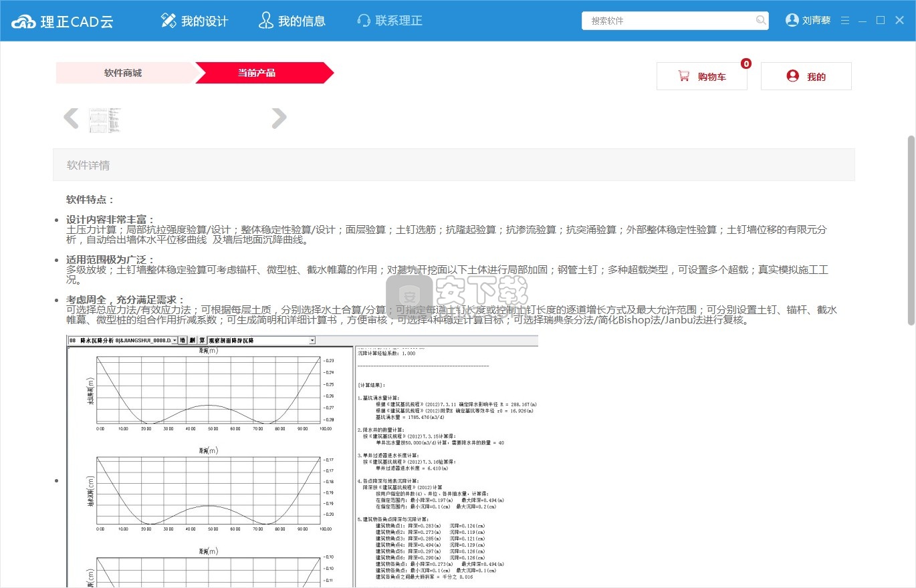Open 我的信息 menu

click(x=292, y=21)
